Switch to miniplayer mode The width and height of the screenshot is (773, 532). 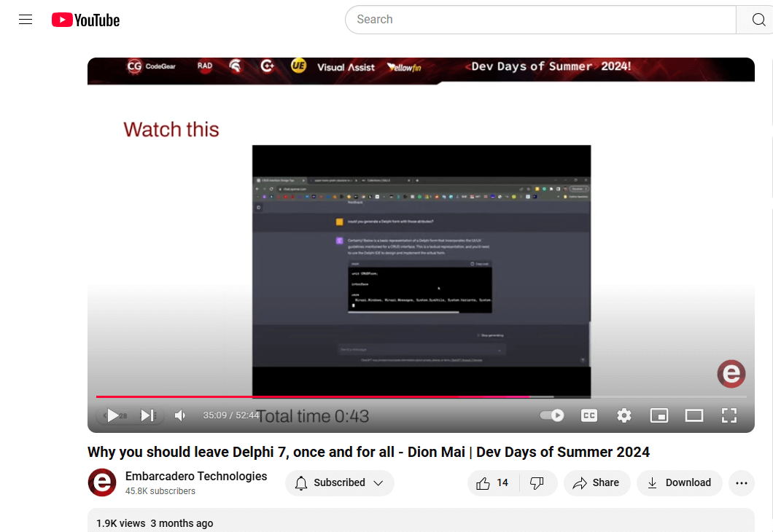[x=659, y=415]
